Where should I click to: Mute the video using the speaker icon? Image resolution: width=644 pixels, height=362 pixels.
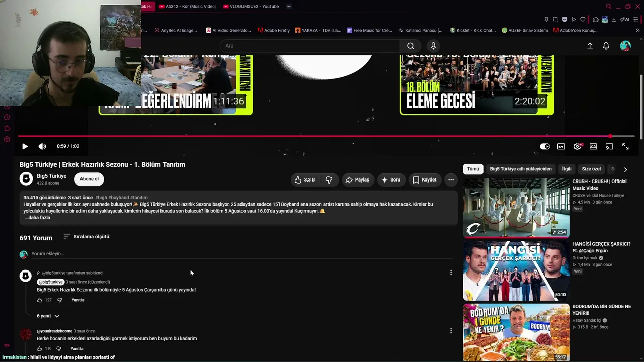pyautogui.click(x=42, y=146)
